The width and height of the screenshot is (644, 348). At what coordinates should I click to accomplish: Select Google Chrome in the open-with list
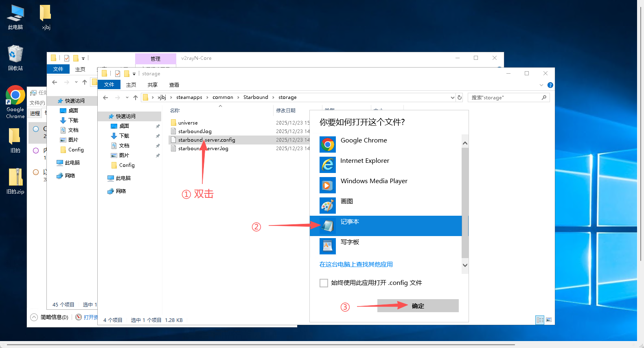pyautogui.click(x=364, y=141)
